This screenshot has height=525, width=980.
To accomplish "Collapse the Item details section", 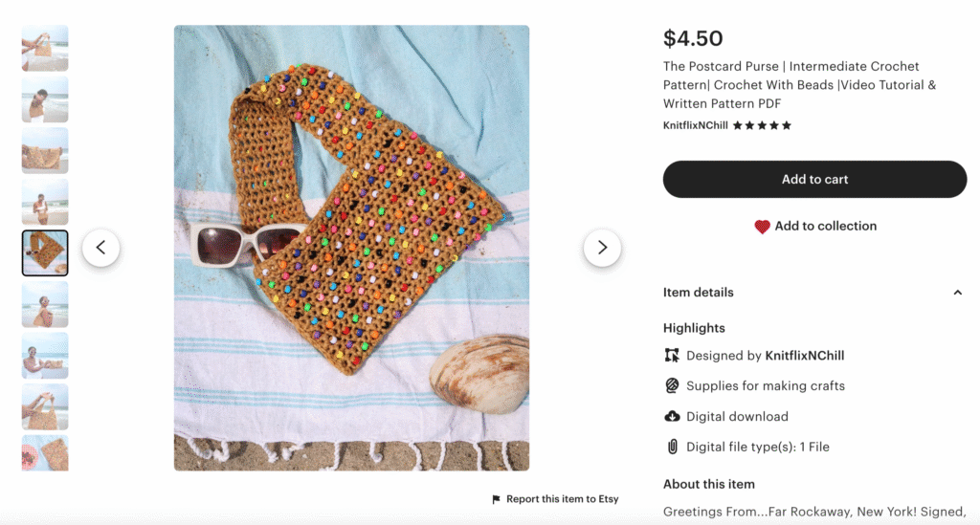I will pos(957,293).
